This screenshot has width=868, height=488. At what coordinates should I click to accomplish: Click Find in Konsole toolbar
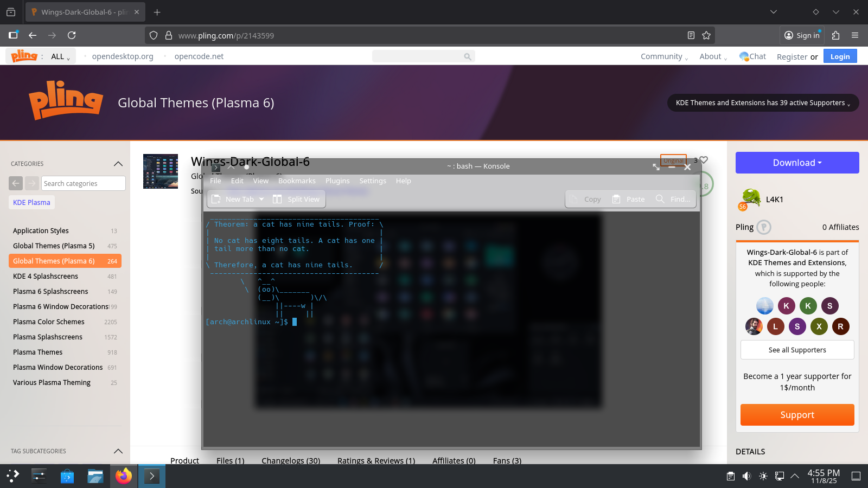point(673,199)
